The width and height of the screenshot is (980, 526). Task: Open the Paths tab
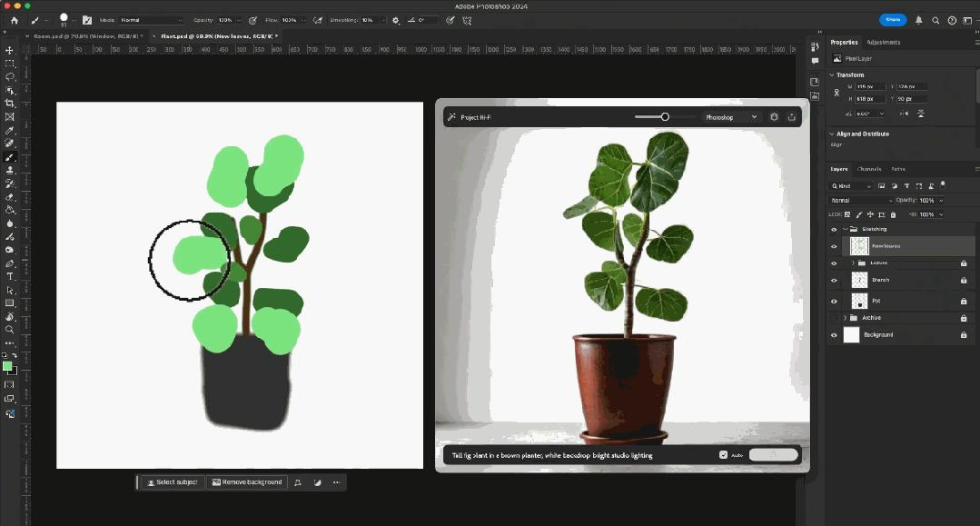click(898, 169)
